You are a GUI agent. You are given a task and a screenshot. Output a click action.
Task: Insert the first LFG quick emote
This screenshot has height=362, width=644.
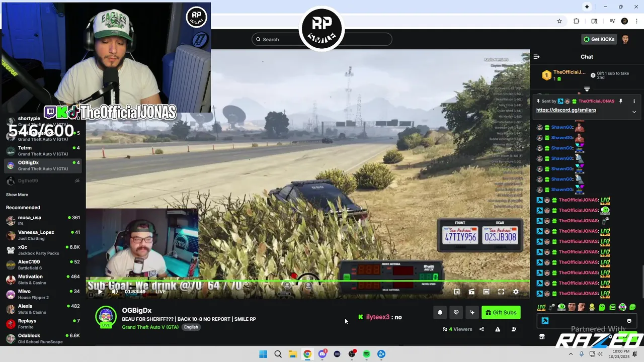tap(541, 307)
